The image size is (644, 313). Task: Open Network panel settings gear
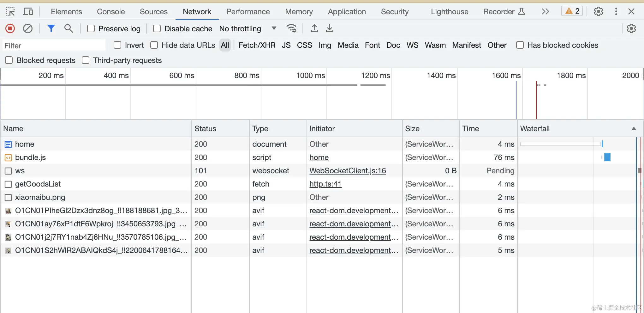[631, 29]
